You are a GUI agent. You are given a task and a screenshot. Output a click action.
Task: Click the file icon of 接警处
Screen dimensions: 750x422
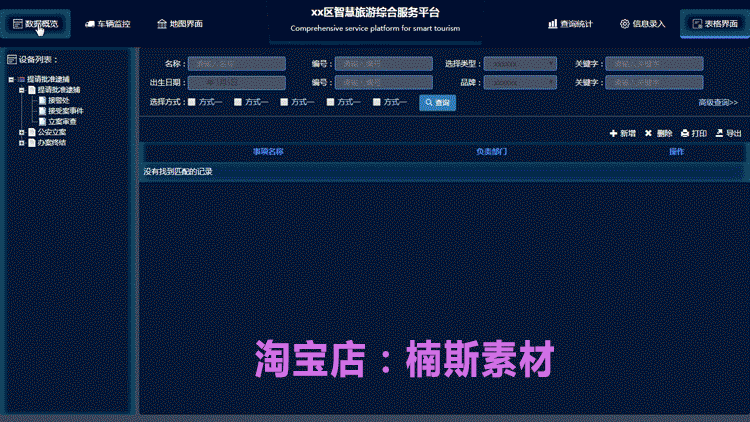click(x=43, y=100)
